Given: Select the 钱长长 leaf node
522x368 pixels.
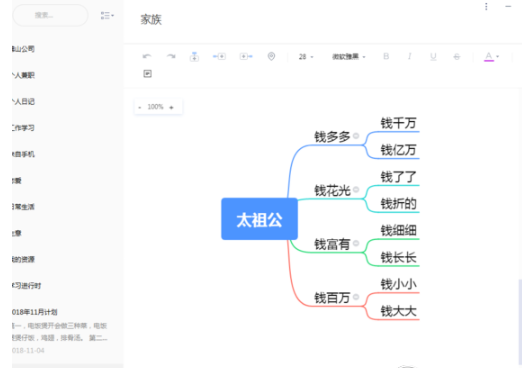Looking at the screenshot, I should pyautogui.click(x=398, y=257).
